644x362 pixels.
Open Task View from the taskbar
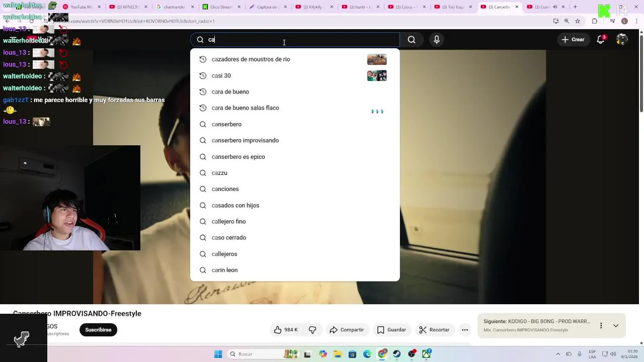pos(307,354)
